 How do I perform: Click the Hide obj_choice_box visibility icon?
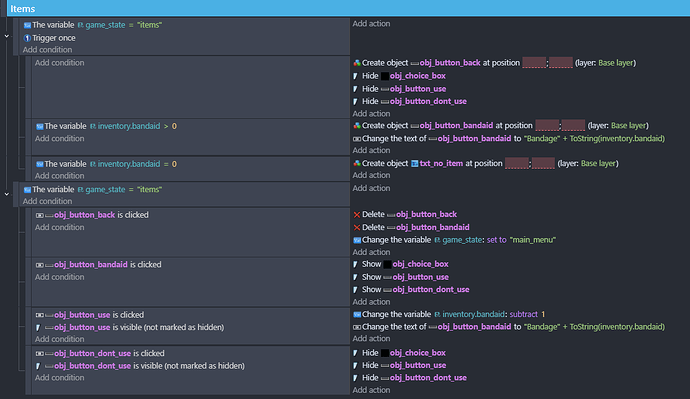pyautogui.click(x=356, y=76)
